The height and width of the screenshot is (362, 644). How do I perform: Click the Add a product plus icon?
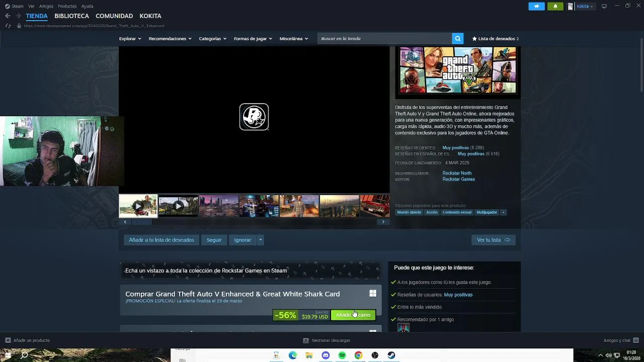(x=8, y=340)
